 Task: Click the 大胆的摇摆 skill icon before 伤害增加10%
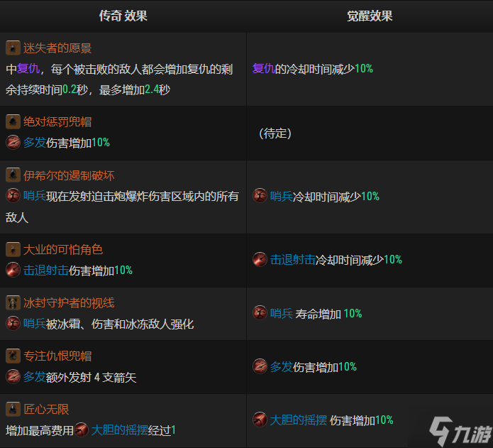(x=260, y=420)
